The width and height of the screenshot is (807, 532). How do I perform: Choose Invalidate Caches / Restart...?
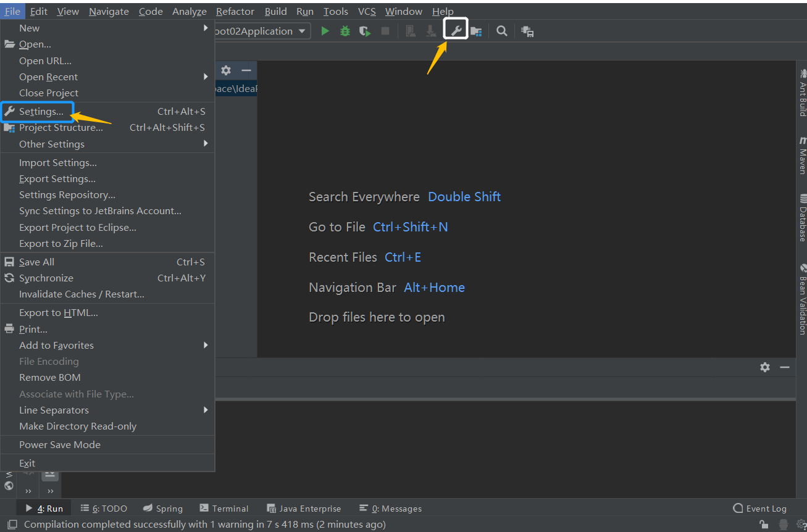click(x=107, y=294)
